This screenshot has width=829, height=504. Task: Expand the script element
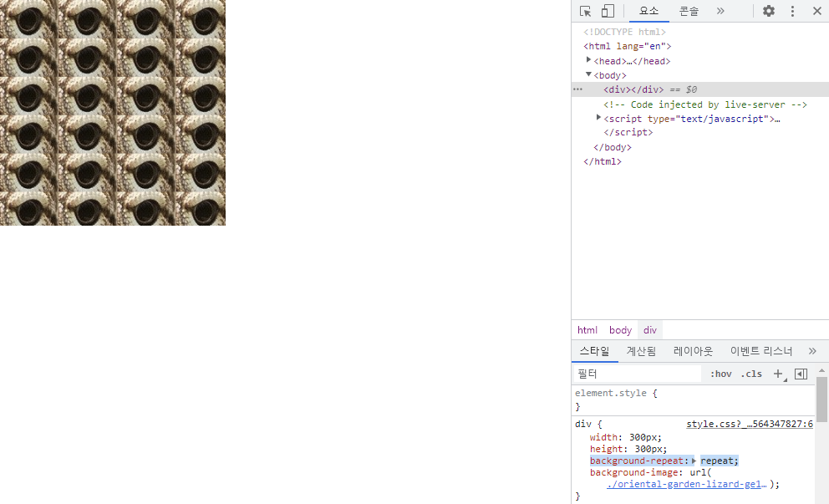(598, 117)
